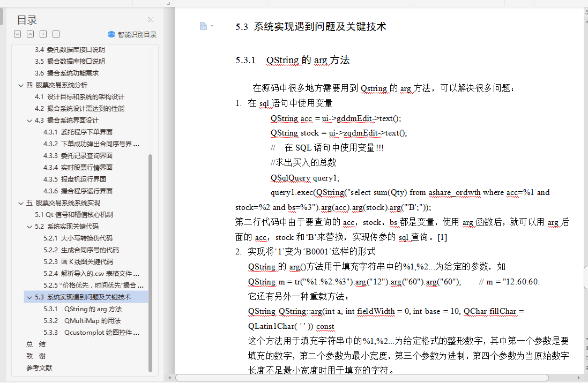
Task: Navigate to 5.1 Qt 信号和槽信核心机制
Action: tap(74, 215)
